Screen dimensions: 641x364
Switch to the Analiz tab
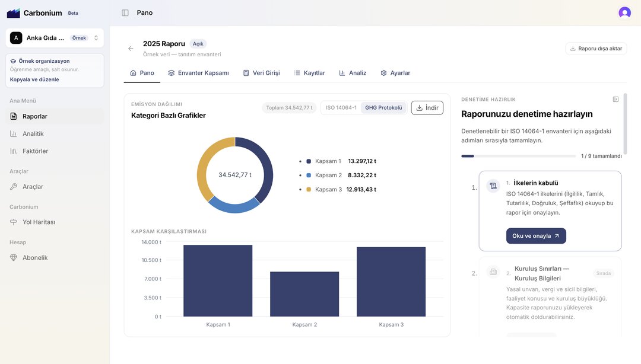[x=353, y=73]
